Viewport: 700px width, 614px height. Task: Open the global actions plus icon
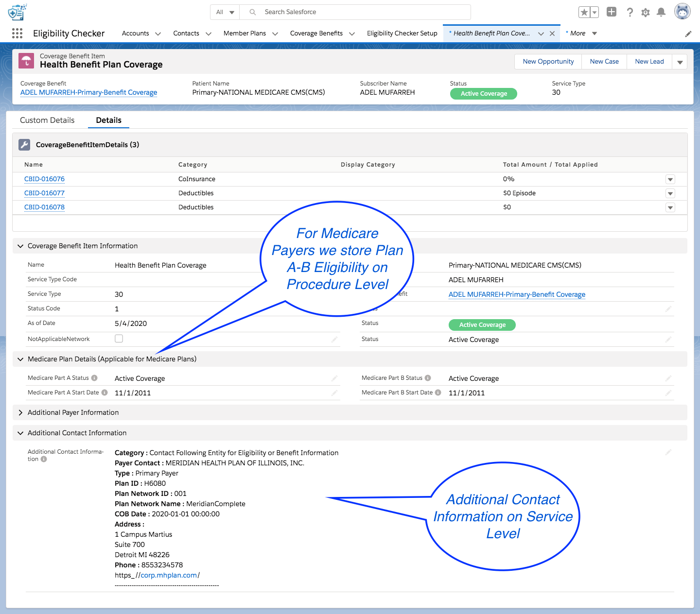612,12
